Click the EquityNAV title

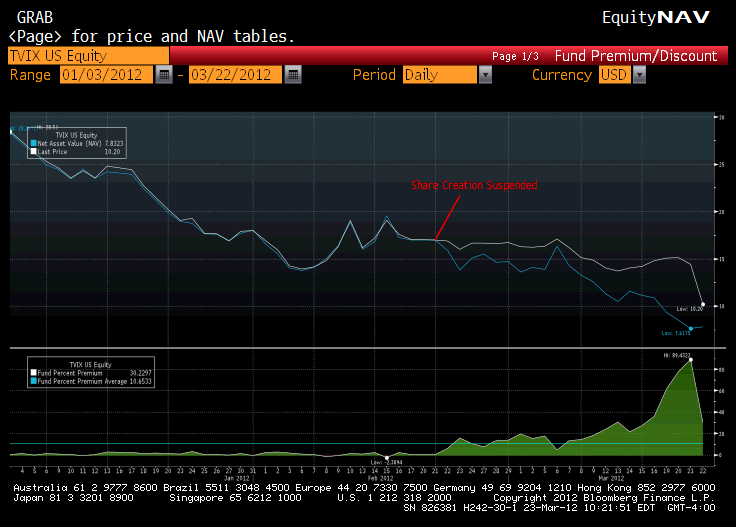point(656,17)
